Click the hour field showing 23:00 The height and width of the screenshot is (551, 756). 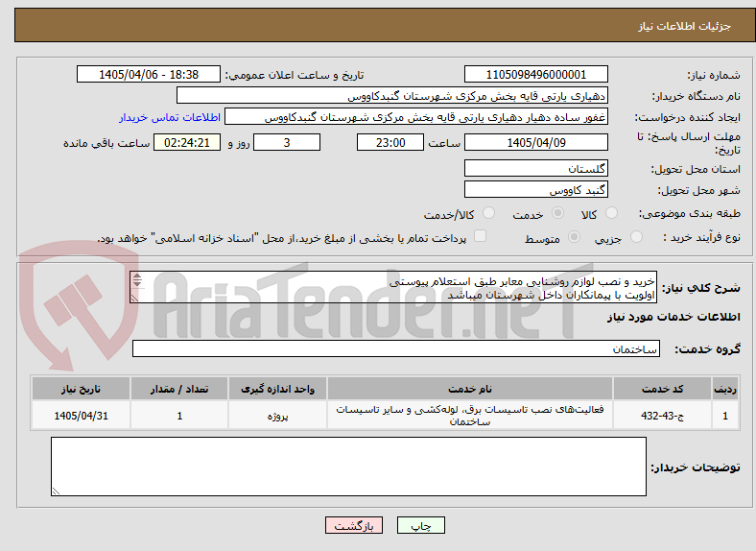[390, 142]
